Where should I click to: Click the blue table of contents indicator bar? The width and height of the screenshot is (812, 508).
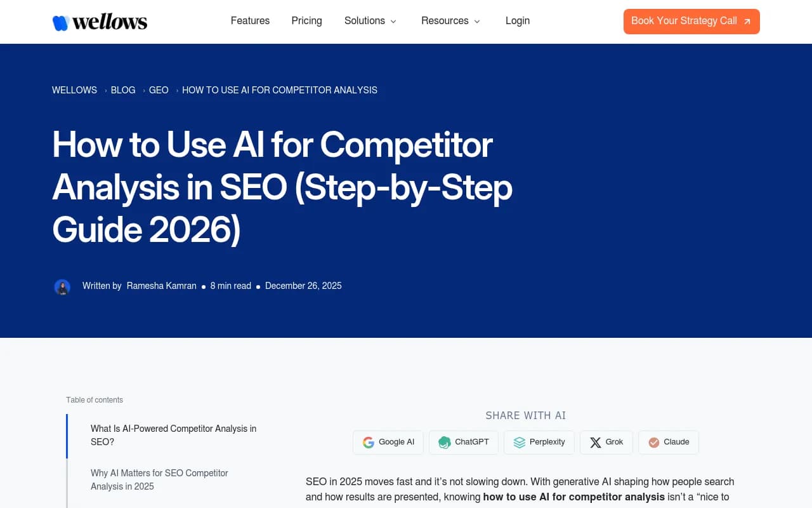point(67,436)
